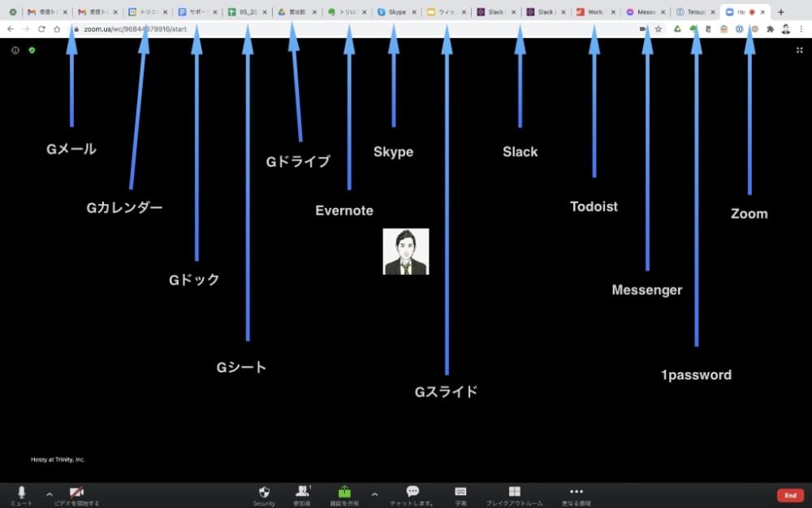The height and width of the screenshot is (508, 812).
Task: Toggle the fullscreen view icon at top right
Action: click(799, 50)
